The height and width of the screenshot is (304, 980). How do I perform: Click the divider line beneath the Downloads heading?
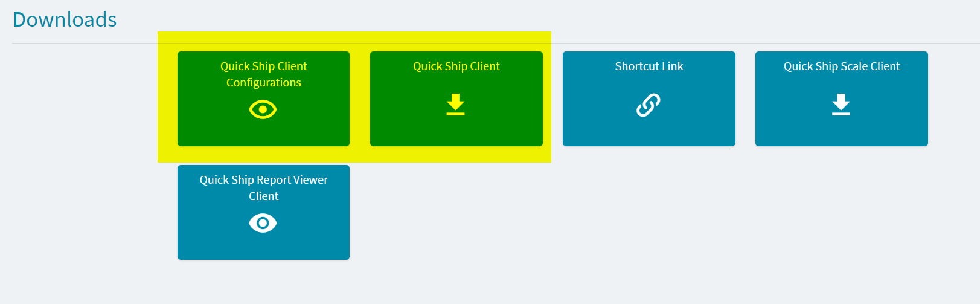pyautogui.click(x=496, y=43)
